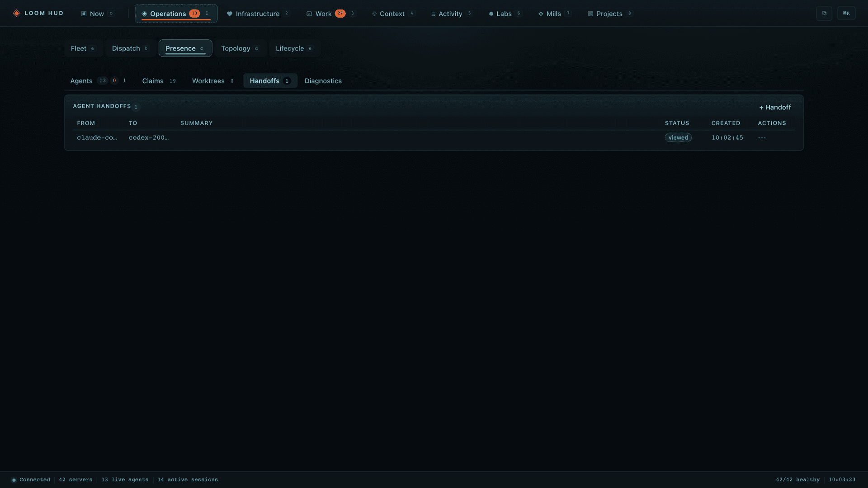Click the TO column header
The width and height of the screenshot is (868, 488).
pos(133,123)
